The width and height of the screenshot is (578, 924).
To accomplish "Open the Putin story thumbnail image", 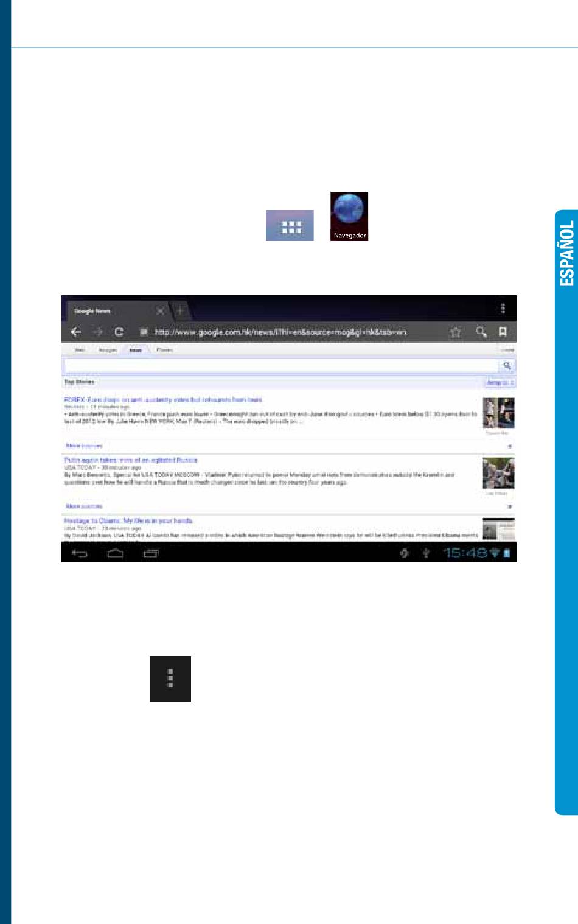I will coord(498,473).
